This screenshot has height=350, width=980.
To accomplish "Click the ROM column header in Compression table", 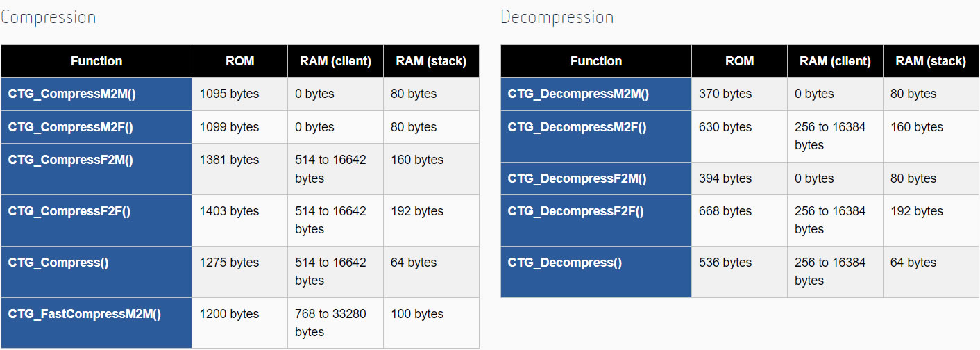I will tap(240, 61).
